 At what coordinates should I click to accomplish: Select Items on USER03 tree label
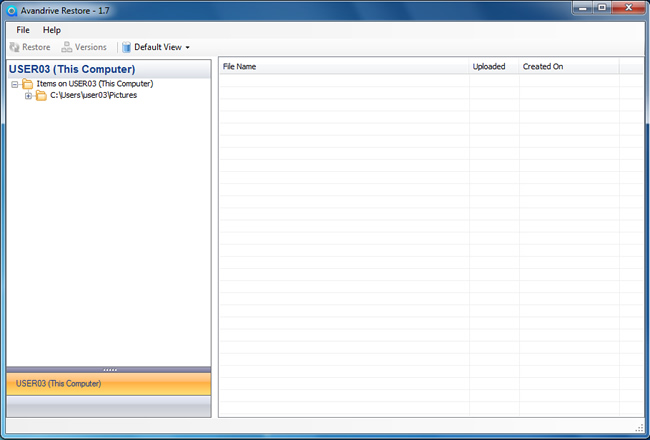pos(94,84)
